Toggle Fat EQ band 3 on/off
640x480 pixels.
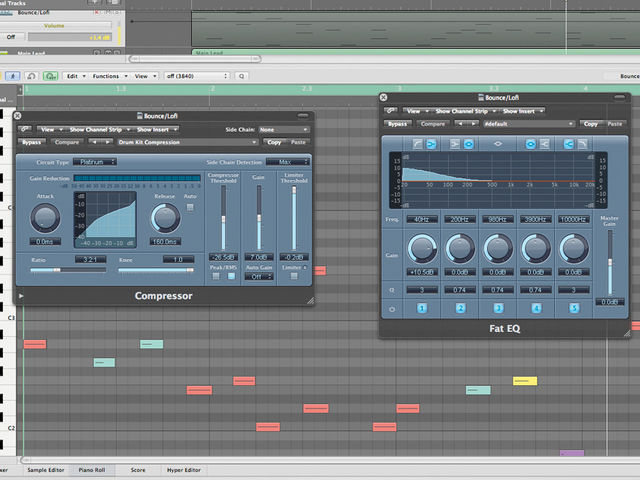click(x=498, y=308)
